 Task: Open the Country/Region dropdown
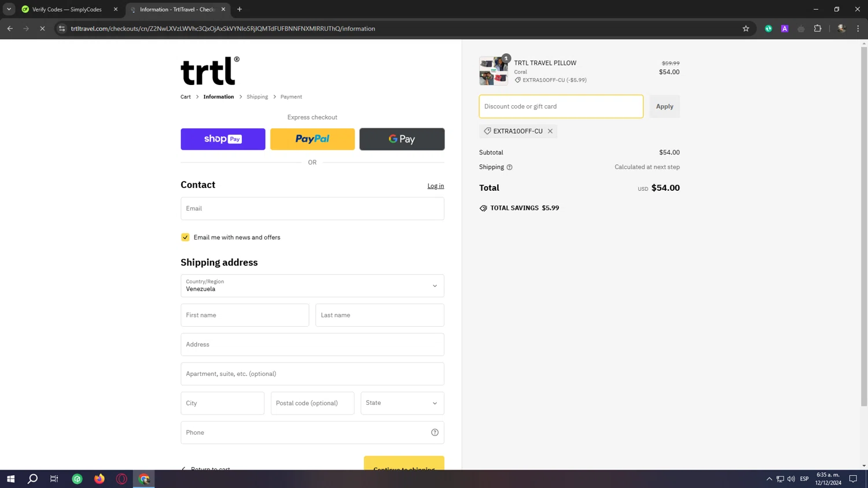click(312, 286)
